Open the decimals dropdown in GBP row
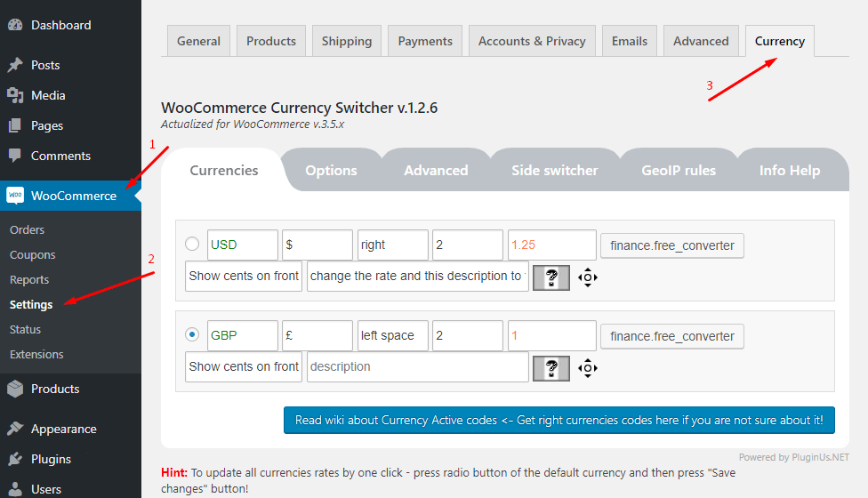Screen dimensions: 868x498 [468, 335]
